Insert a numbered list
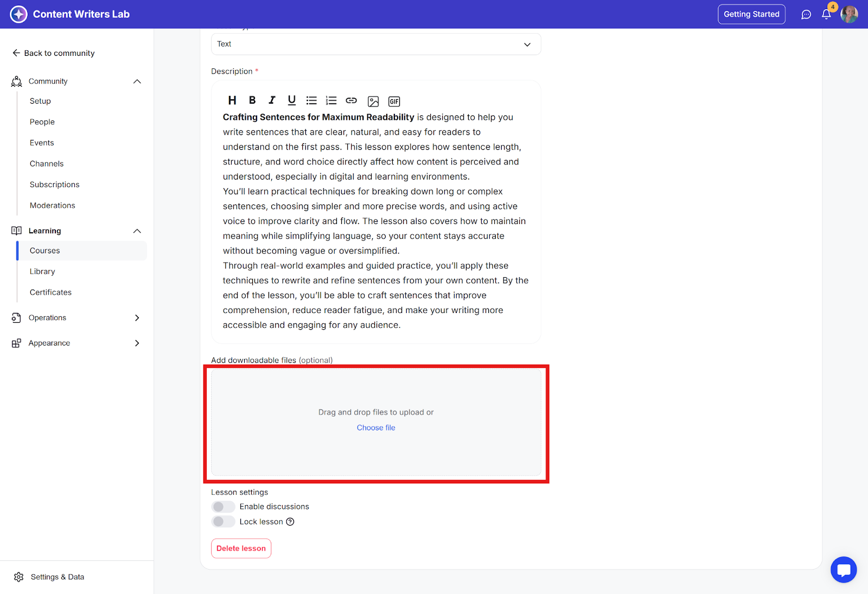This screenshot has height=594, width=868. click(x=331, y=100)
